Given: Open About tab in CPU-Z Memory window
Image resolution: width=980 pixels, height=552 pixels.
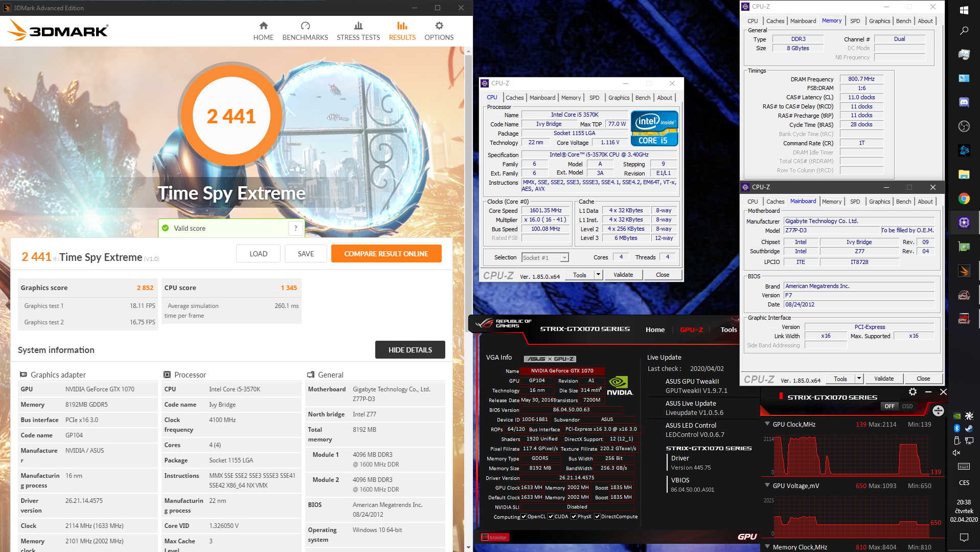Looking at the screenshot, I should tap(925, 21).
